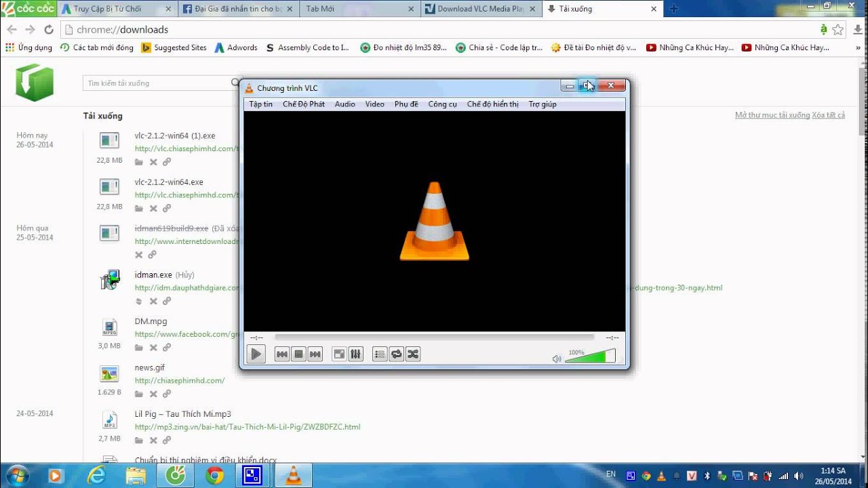868x488 pixels.
Task: Adjust VLC volume slider at 100%
Action: click(x=590, y=356)
